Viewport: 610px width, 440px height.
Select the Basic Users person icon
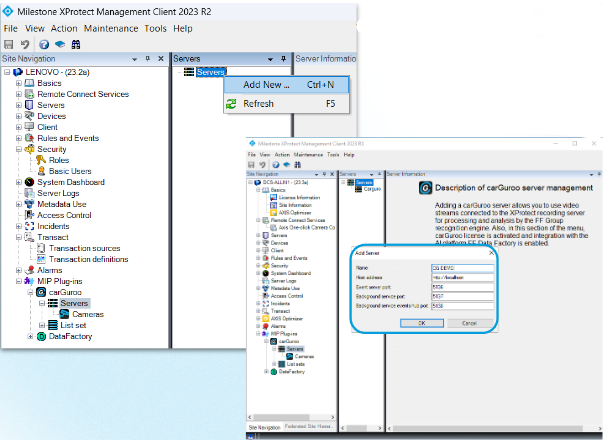41,171
